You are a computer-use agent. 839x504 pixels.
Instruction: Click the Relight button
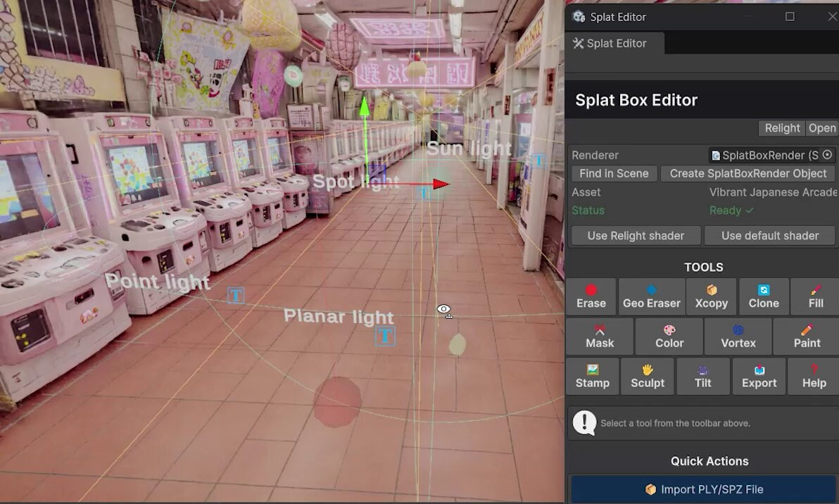pyautogui.click(x=782, y=128)
